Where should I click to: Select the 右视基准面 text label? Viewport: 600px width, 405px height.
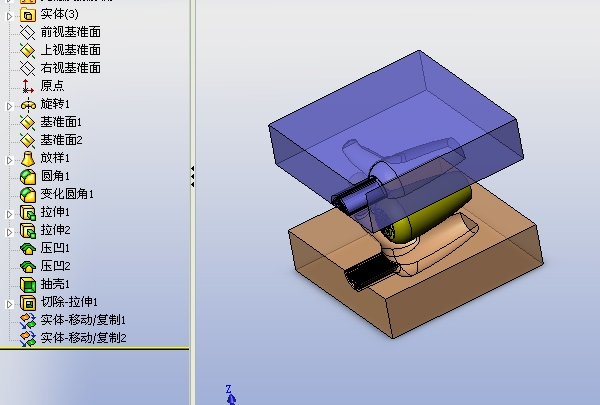click(71, 68)
